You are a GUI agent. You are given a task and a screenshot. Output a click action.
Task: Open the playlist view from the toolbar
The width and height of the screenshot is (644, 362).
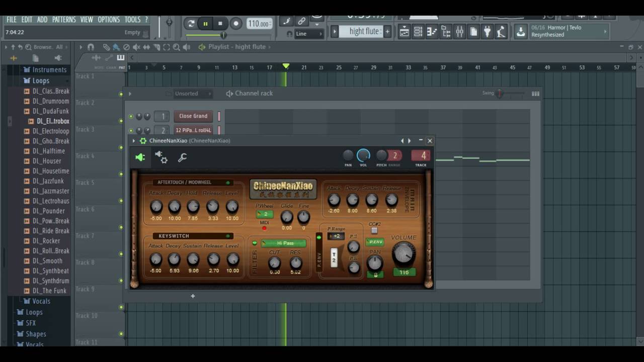click(x=404, y=32)
